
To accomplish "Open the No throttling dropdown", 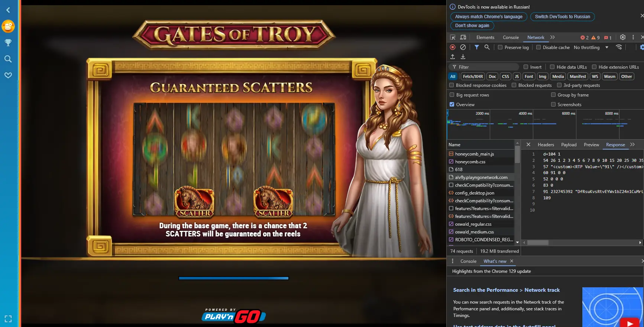I will click(x=591, y=48).
